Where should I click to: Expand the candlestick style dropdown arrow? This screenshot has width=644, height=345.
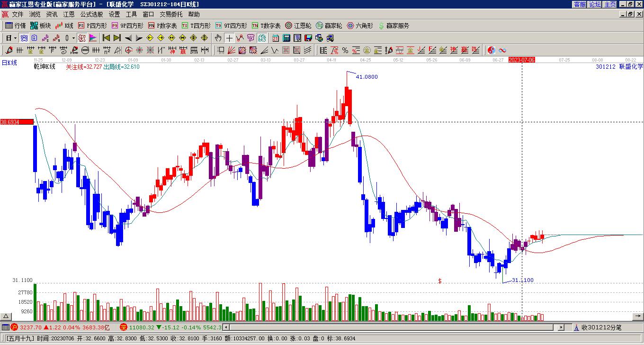(73, 38)
